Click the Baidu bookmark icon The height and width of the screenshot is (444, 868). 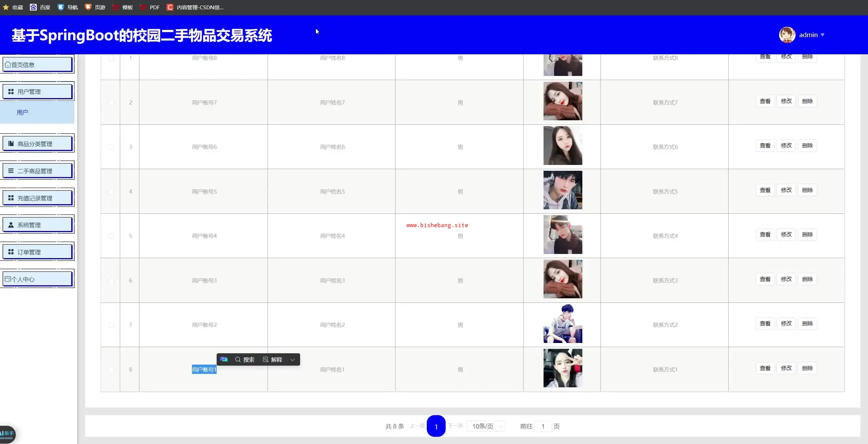[33, 7]
